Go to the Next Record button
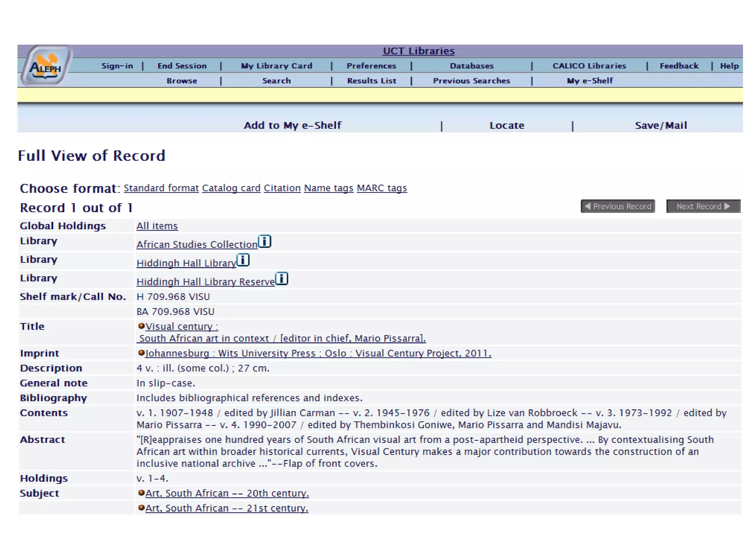Viewport: 747px width, 560px height. click(703, 206)
